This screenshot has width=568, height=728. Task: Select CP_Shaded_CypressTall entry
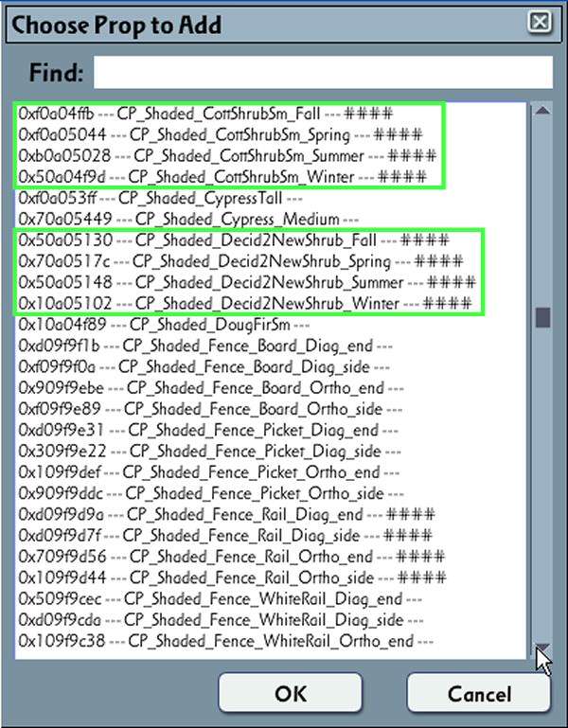160,198
